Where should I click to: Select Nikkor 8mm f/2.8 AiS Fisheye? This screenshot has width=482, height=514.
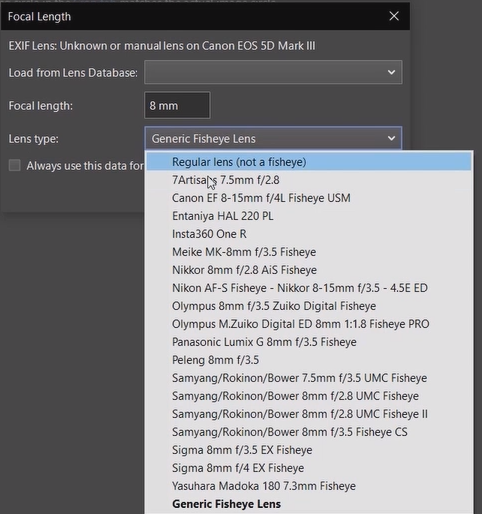coord(309,270)
